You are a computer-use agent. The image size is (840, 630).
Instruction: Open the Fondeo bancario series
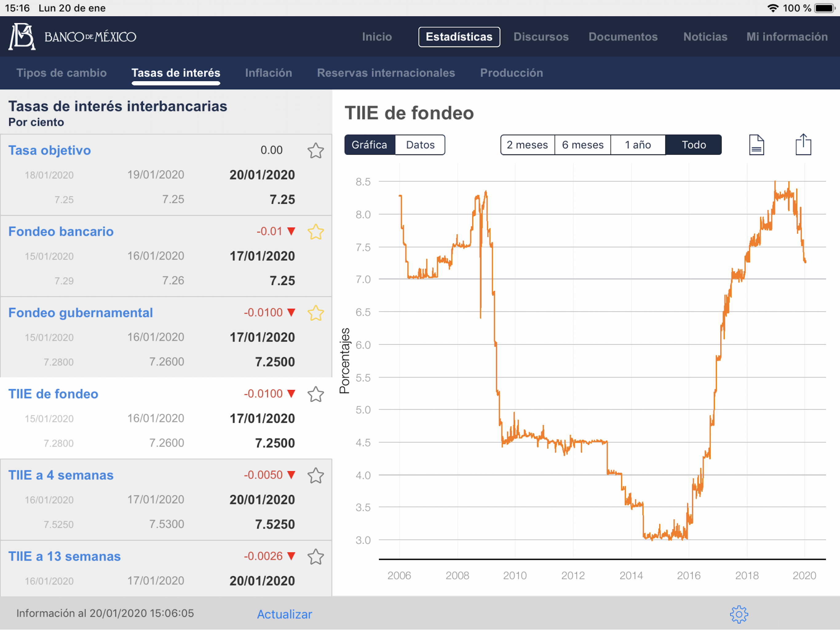point(61,231)
